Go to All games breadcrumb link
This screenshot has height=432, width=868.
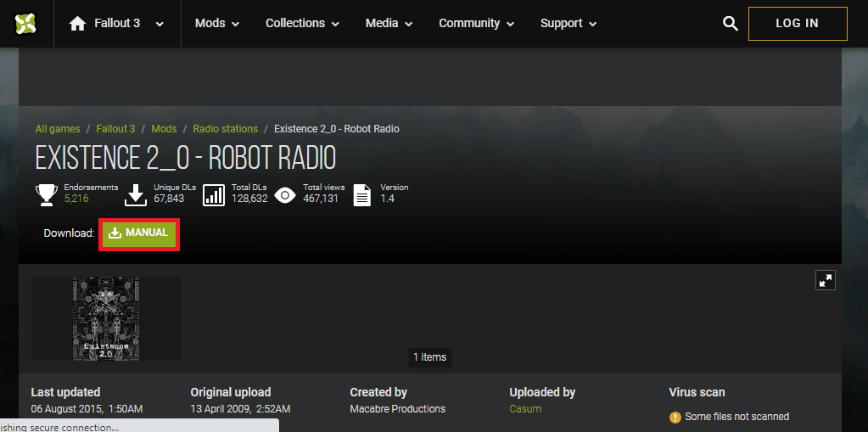[x=58, y=128]
